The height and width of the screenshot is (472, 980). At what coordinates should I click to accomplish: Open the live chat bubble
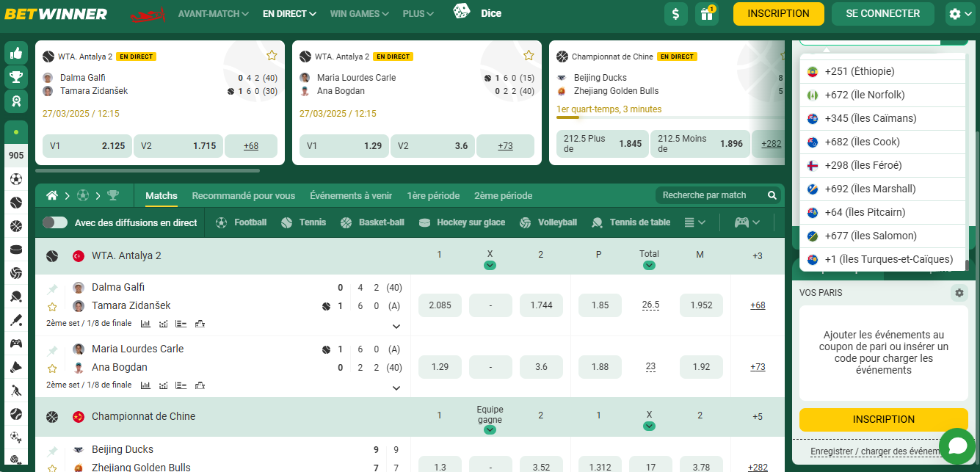957,446
